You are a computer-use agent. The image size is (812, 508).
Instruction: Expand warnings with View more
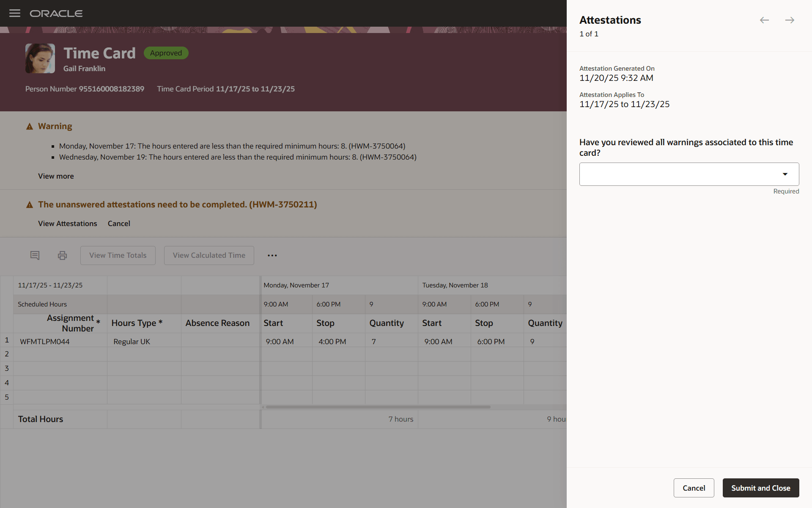point(56,176)
